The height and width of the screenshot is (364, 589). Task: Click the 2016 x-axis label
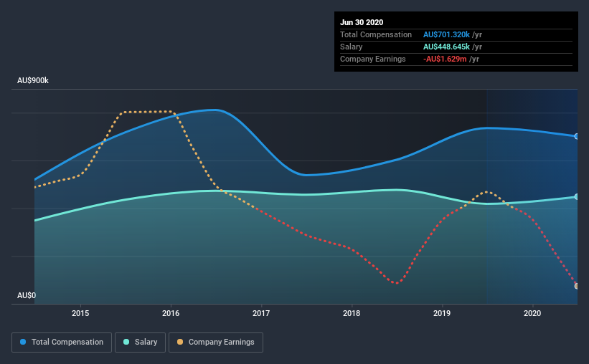[171, 313]
